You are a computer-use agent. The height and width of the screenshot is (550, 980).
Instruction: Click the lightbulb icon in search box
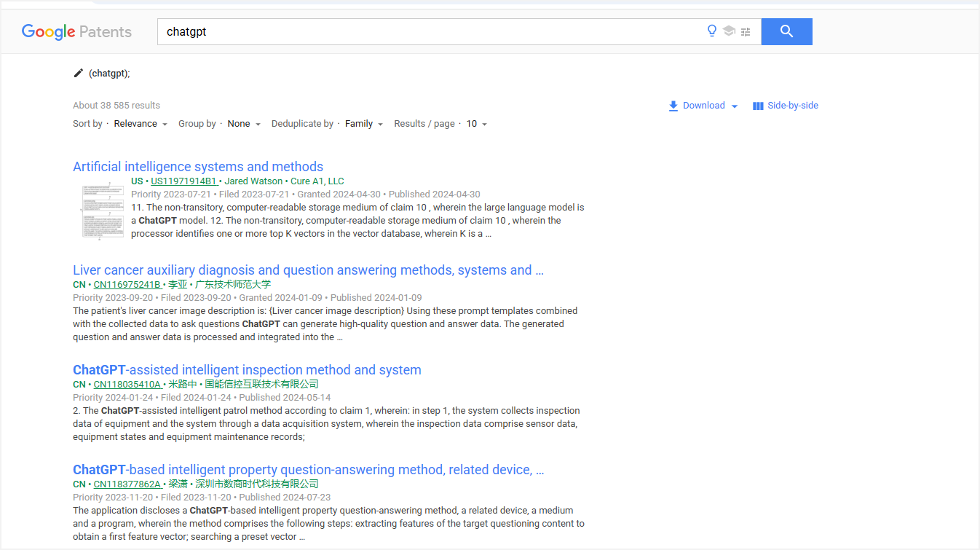[x=712, y=31]
